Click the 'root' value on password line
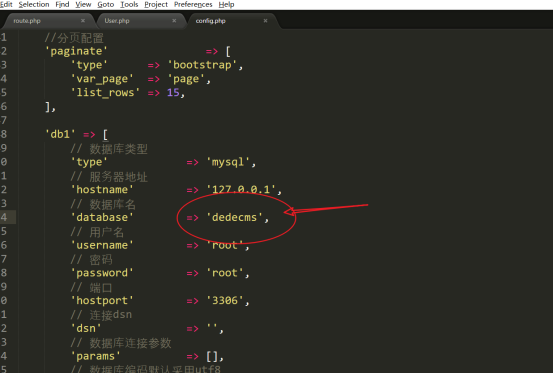Screen dimensions: 553x373 [x=225, y=273]
